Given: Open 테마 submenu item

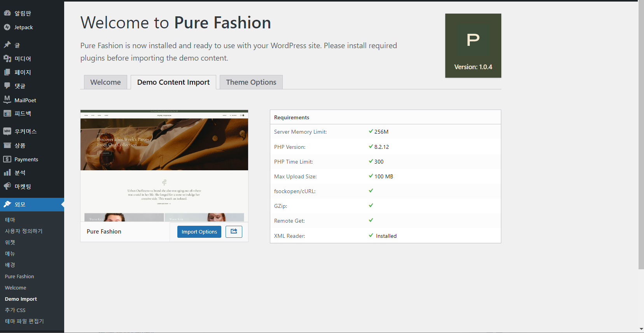Looking at the screenshot, I should point(10,220).
